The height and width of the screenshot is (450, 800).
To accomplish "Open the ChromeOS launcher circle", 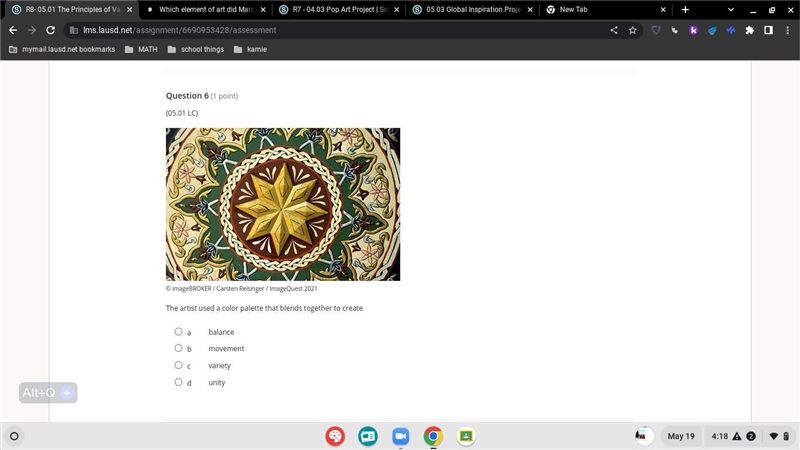I will [x=14, y=436].
